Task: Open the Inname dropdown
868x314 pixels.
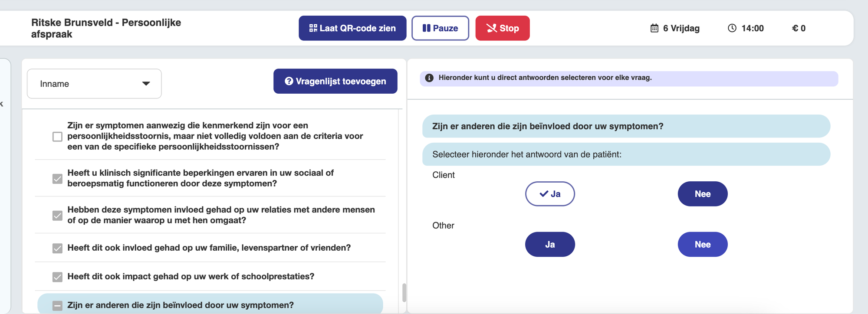Action: pyautogui.click(x=94, y=84)
